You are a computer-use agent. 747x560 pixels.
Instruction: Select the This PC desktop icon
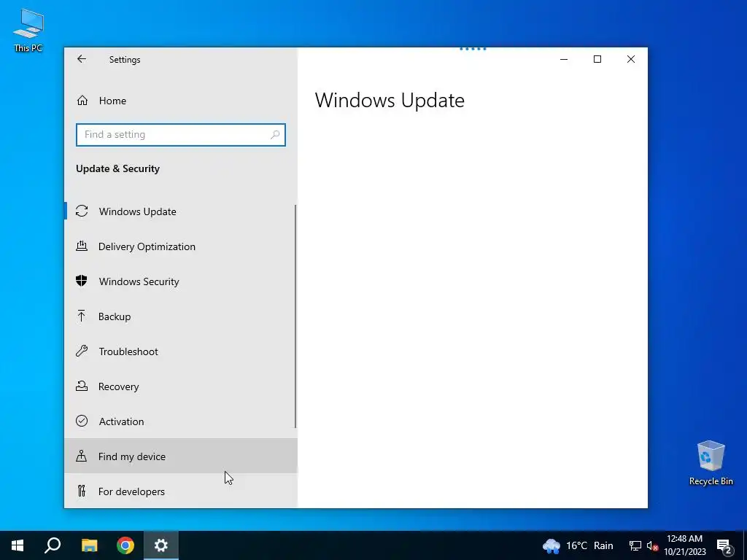tap(28, 30)
